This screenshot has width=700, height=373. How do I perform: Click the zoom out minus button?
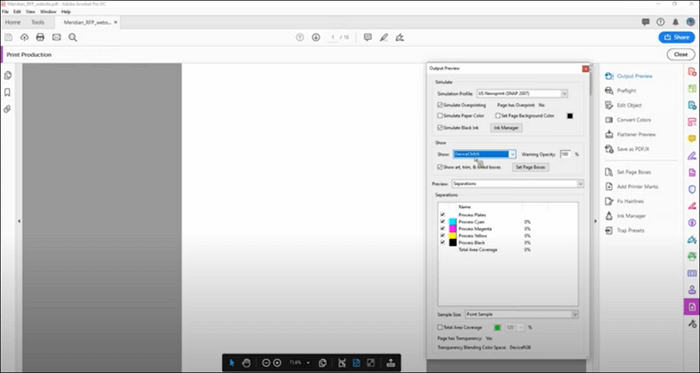(266, 363)
